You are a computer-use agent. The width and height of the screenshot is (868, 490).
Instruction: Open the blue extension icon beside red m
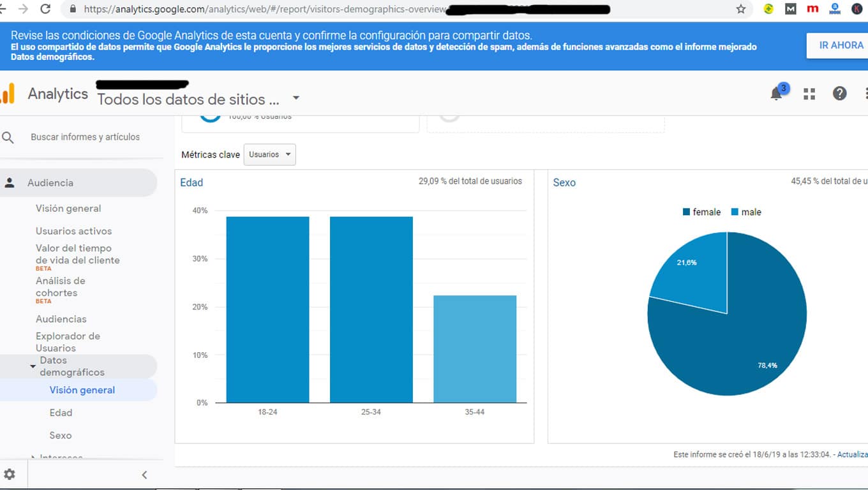834,9
